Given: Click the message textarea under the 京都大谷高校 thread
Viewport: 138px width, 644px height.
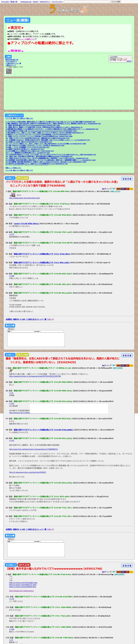Looking at the screenshot, I should [36, 339].
